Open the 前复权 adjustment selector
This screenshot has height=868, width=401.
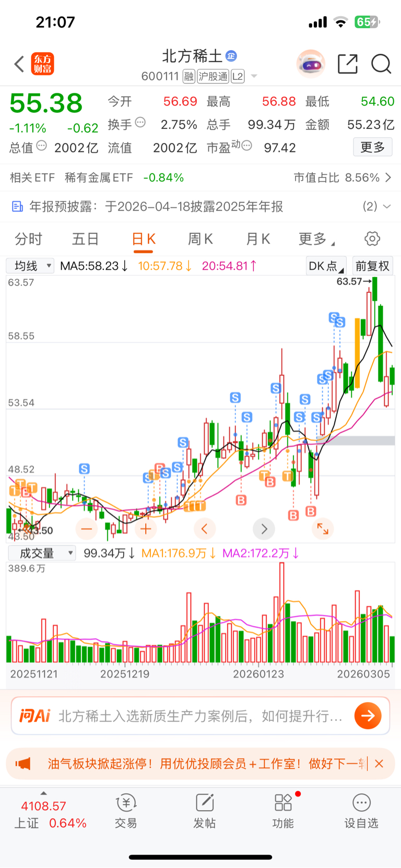(x=373, y=266)
